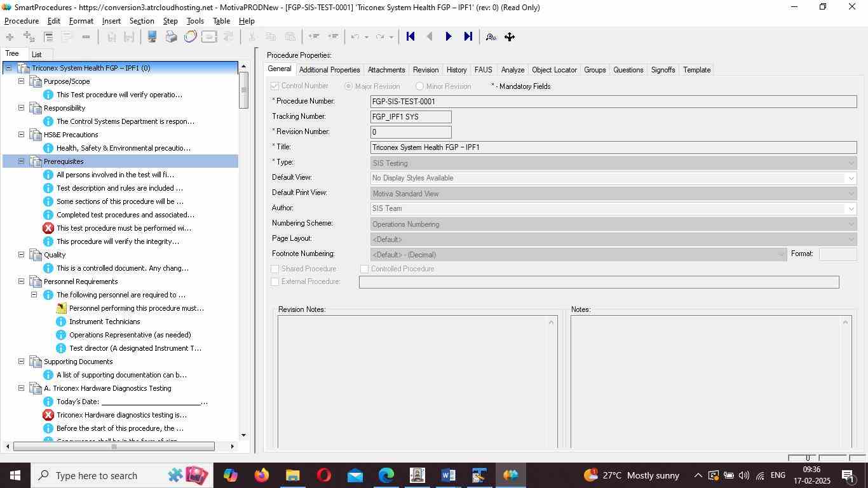
Task: Select the Minor Revision radio button
Action: tap(419, 86)
